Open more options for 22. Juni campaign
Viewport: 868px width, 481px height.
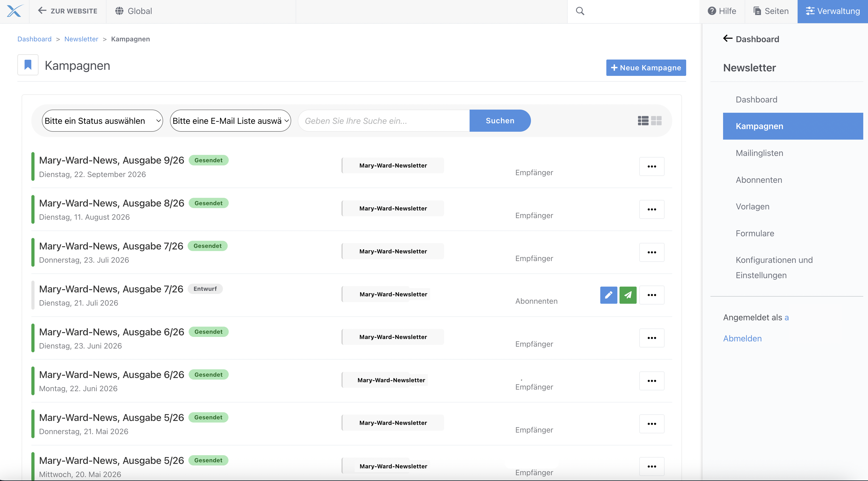tap(652, 381)
